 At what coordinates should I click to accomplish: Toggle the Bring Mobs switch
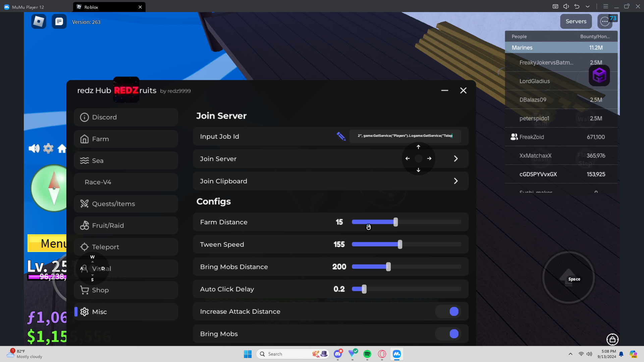pos(448,334)
